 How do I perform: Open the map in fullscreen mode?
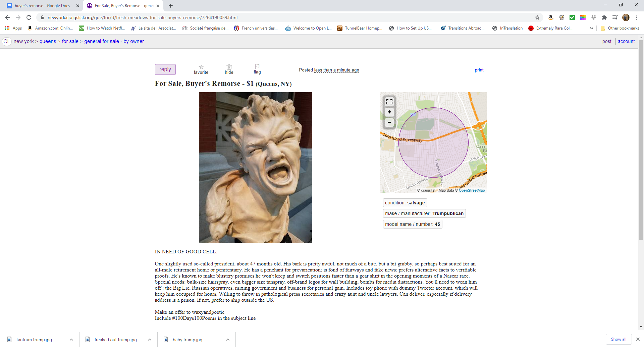click(x=389, y=102)
